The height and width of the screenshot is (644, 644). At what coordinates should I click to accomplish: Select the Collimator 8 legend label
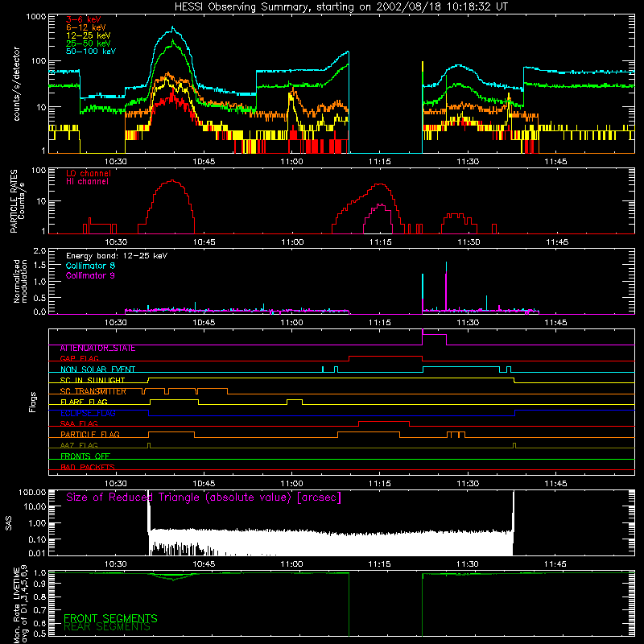click(x=90, y=266)
